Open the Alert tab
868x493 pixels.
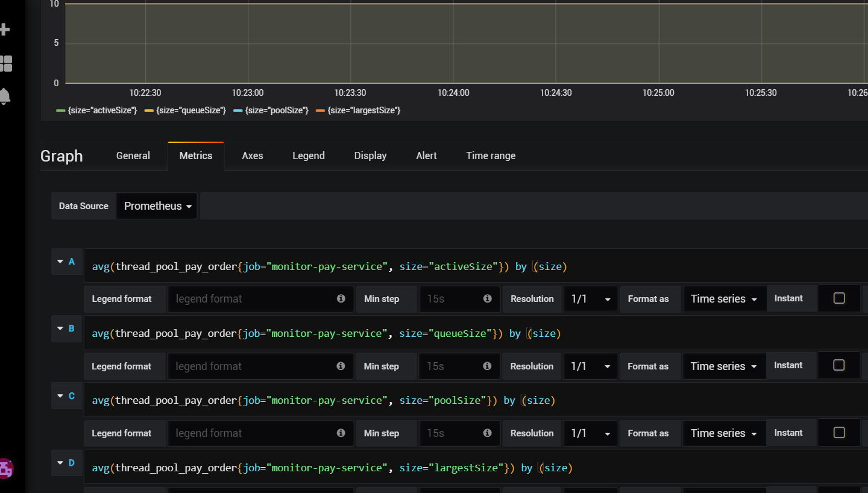(x=426, y=155)
